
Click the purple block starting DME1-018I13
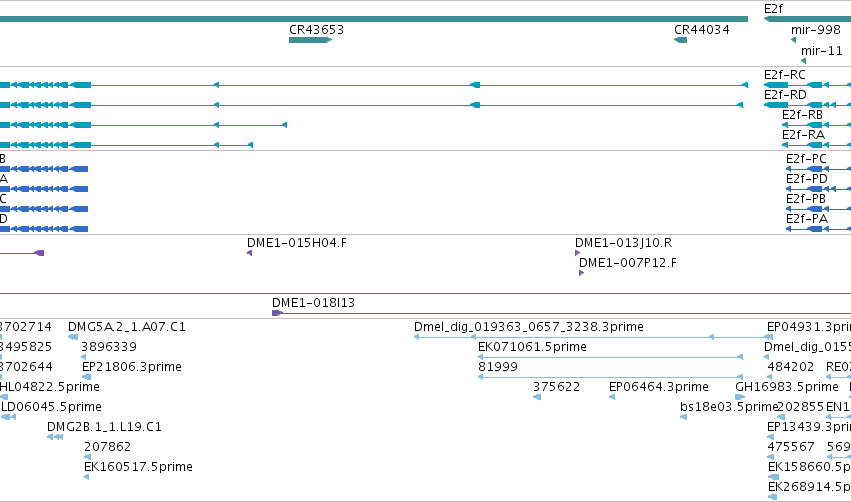[277, 313]
